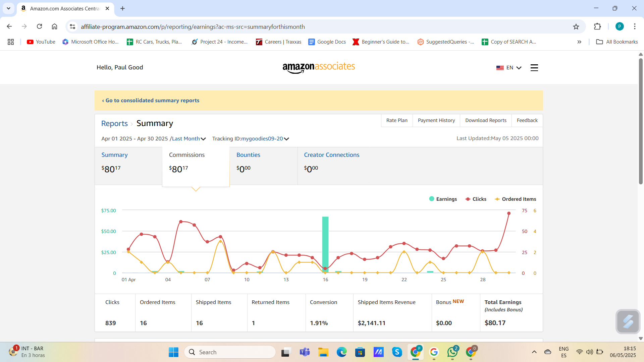Click the tall earnings bar on Apr 16
This screenshot has width=644, height=362.
click(325, 244)
